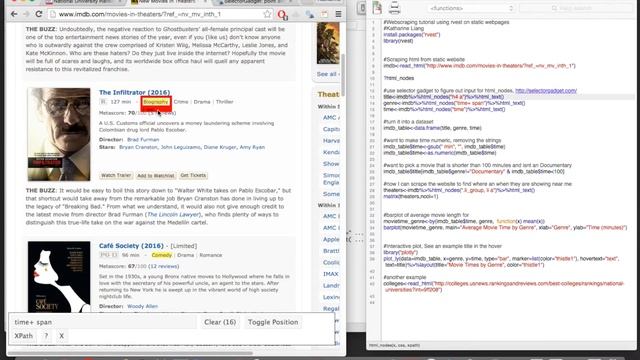640x360 pixels.
Task: Open The Lincoln Lawyer link
Action: click(173, 215)
